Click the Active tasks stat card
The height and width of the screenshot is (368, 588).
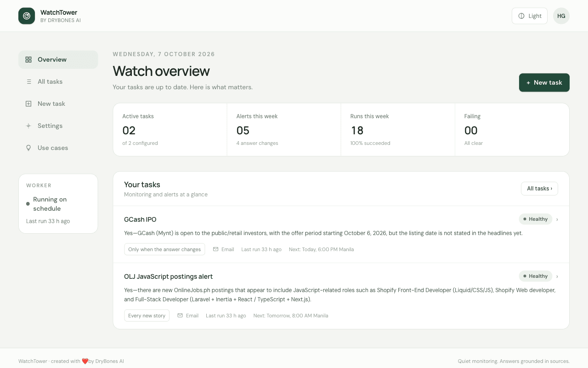(170, 130)
